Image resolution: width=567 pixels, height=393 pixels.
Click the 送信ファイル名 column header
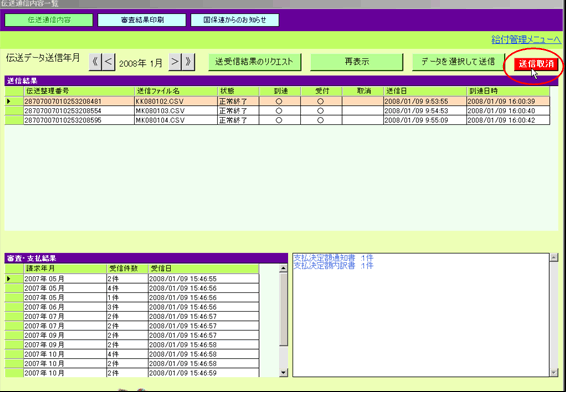[176, 91]
